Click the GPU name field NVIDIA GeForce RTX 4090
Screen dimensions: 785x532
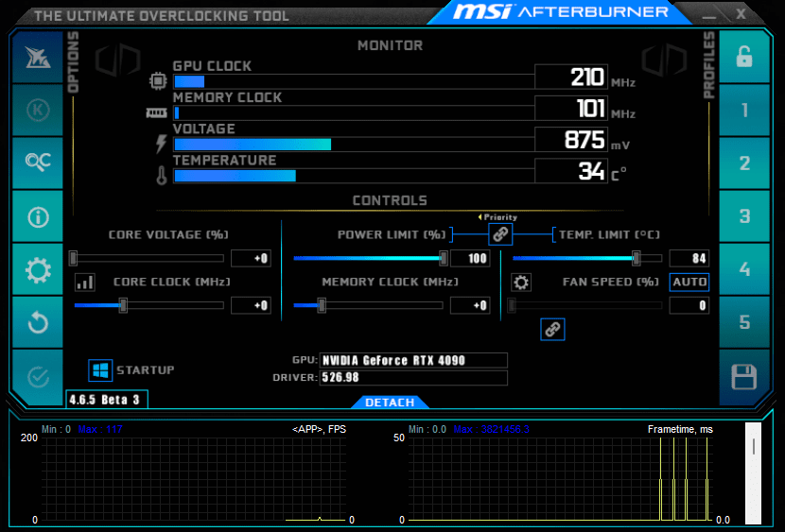[413, 361]
